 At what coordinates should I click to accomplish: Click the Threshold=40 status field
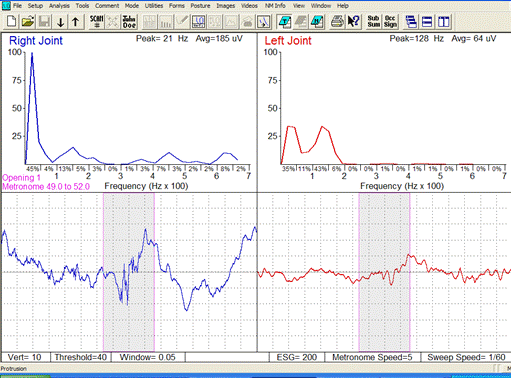[81, 357]
